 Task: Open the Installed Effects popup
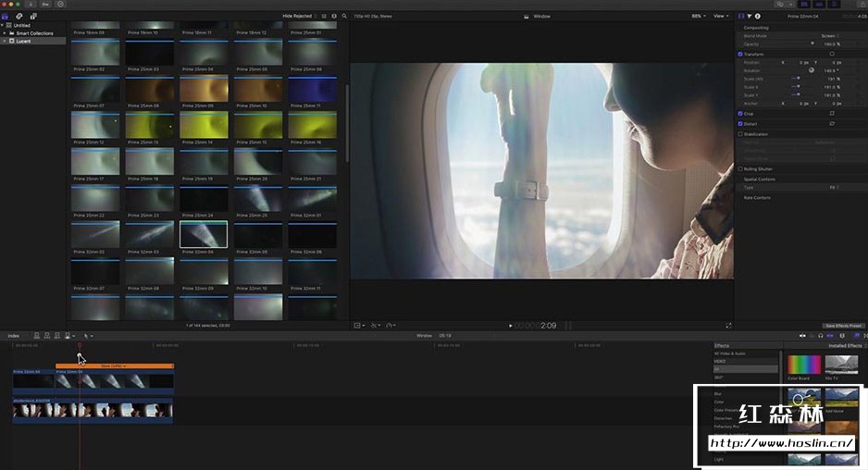(x=847, y=345)
